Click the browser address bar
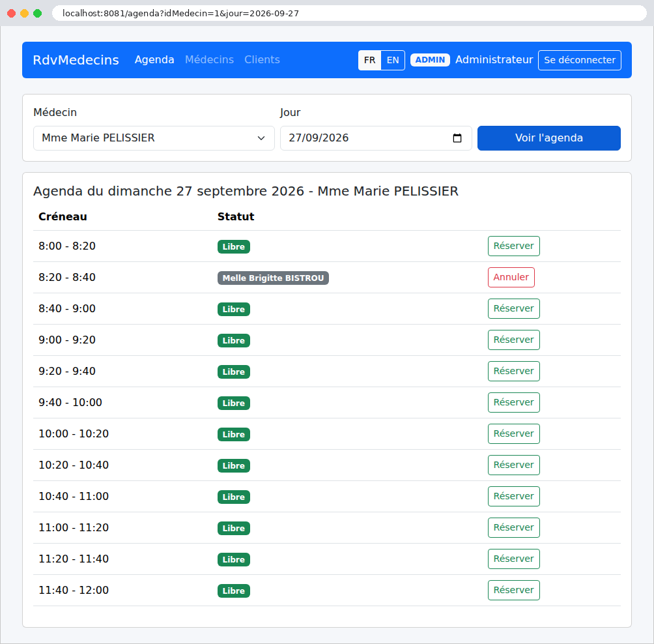The height and width of the screenshot is (644, 654). (349, 13)
